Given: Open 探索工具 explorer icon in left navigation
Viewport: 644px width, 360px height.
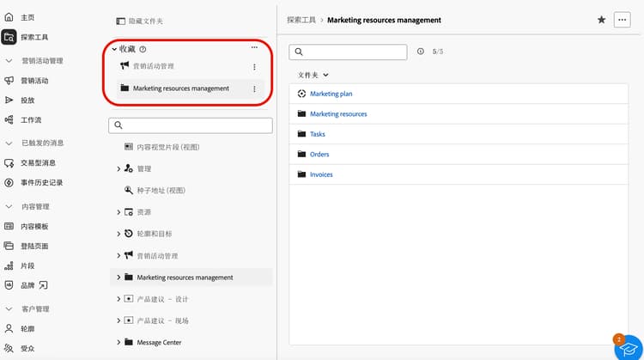Looking at the screenshot, I should click(9, 37).
